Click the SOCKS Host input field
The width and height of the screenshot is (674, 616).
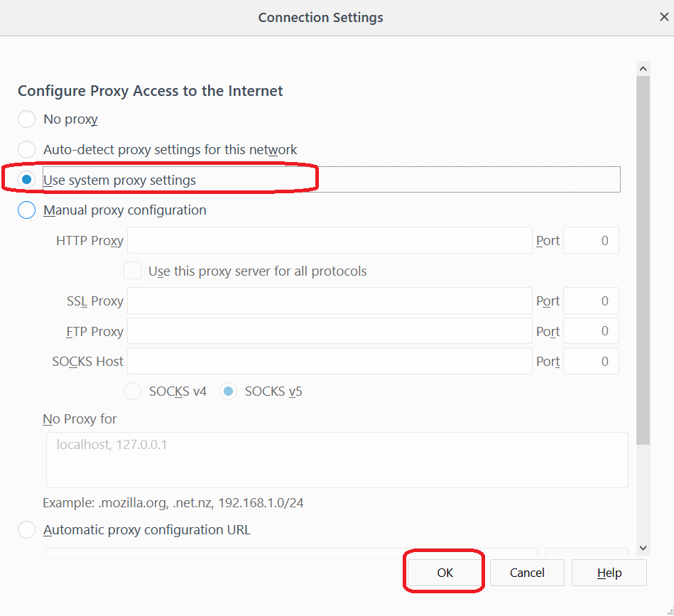click(x=330, y=362)
